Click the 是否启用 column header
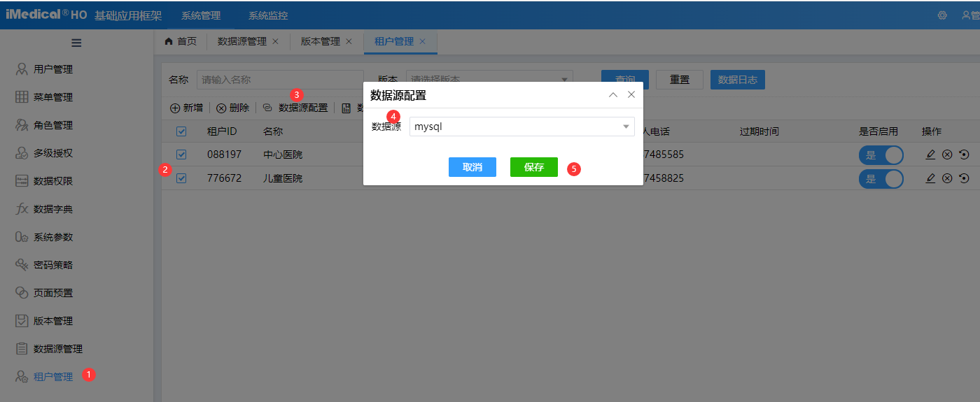 [878, 131]
